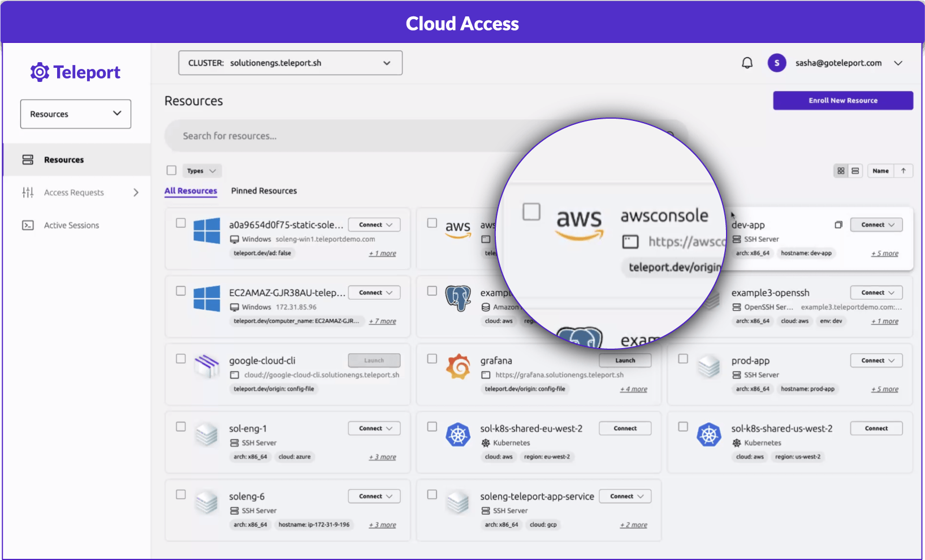Switch to list view layout

point(855,171)
